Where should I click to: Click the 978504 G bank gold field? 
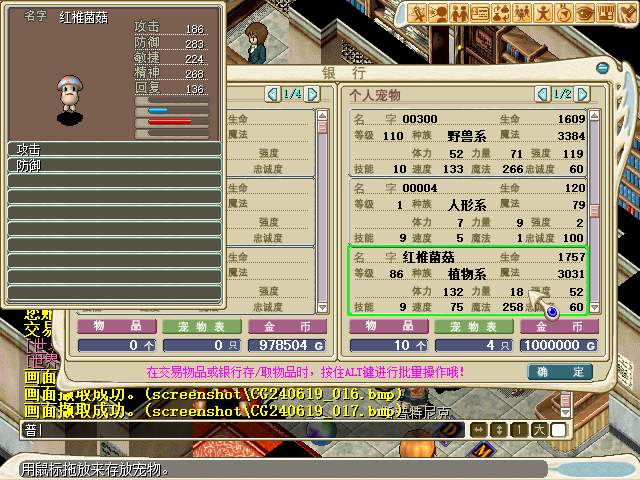point(287,345)
